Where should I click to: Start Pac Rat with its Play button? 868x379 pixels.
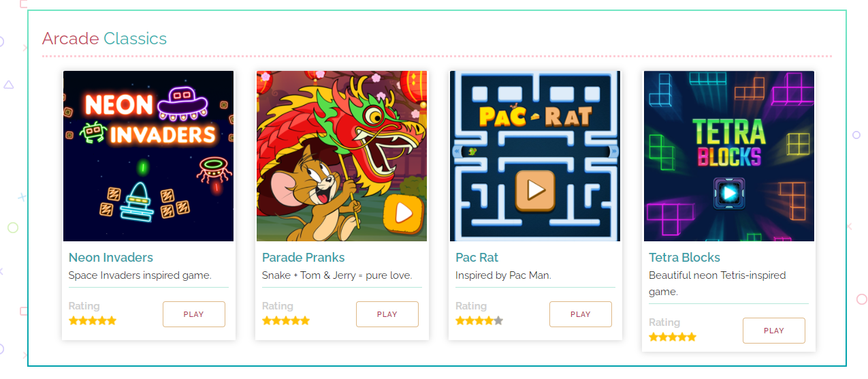point(581,314)
